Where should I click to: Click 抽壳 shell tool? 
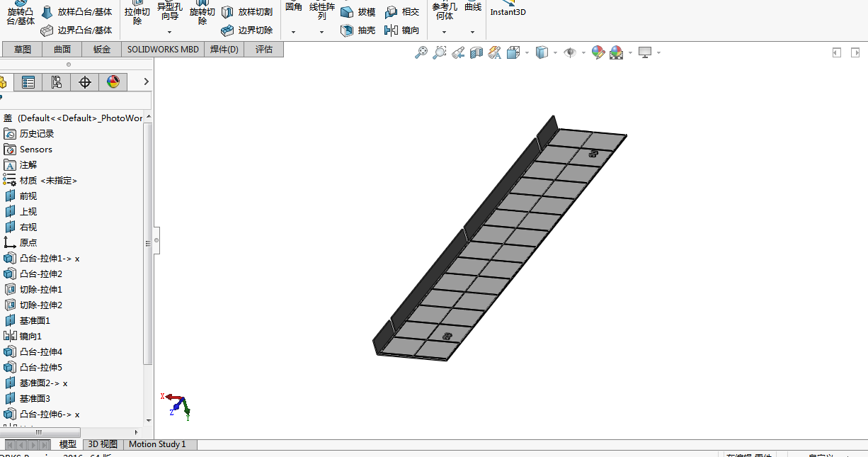(x=358, y=30)
